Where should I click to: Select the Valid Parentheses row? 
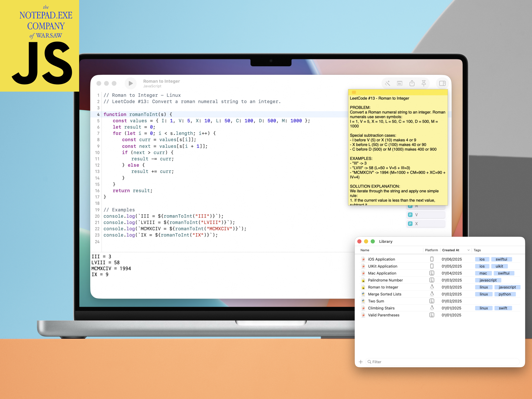(384, 315)
